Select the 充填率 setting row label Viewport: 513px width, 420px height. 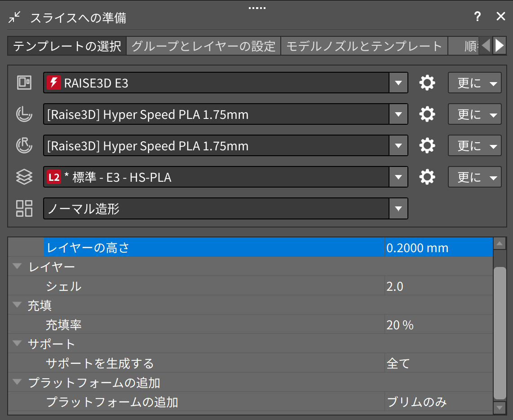pyautogui.click(x=64, y=325)
